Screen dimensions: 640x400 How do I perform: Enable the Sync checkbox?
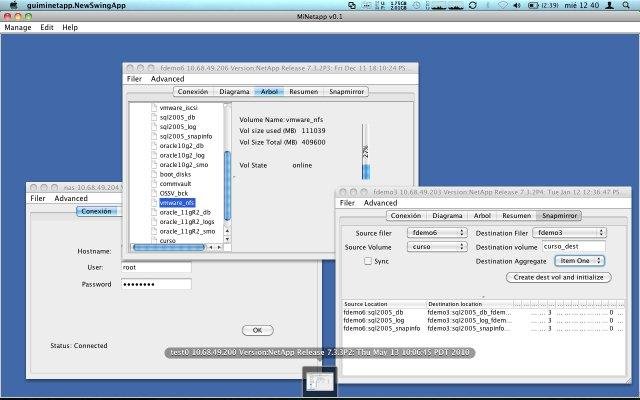click(x=368, y=261)
